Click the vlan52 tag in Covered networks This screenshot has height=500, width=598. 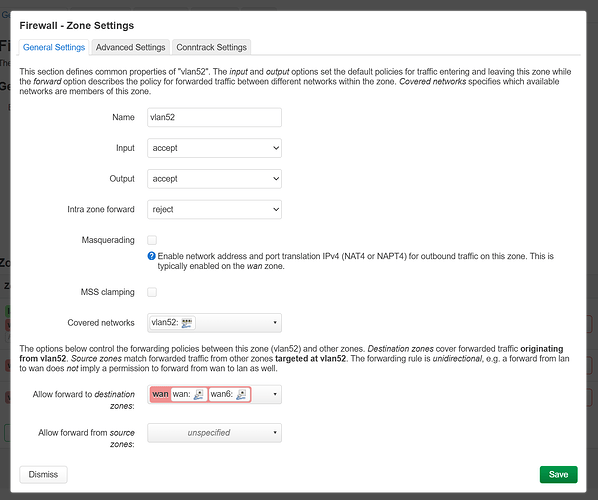pos(172,323)
